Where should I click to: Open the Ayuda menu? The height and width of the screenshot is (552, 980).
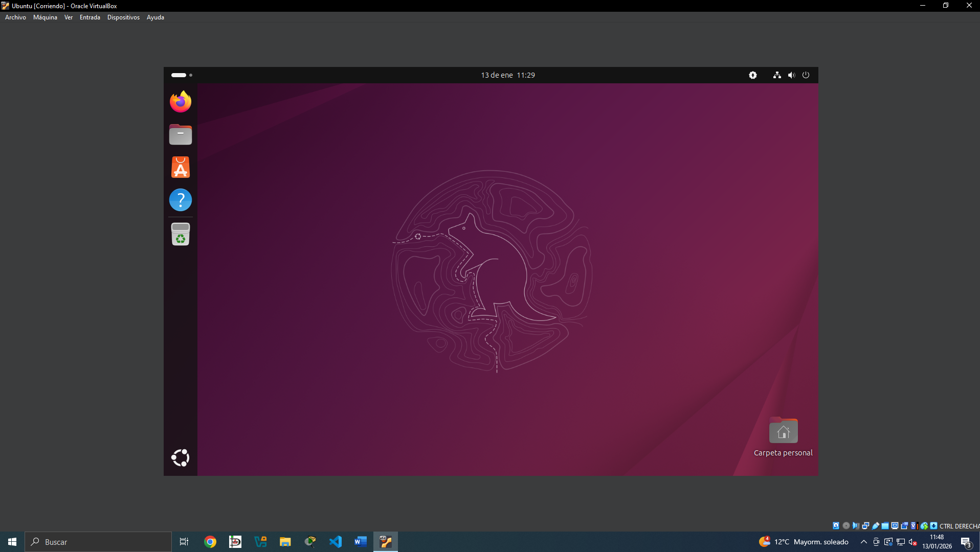tap(155, 17)
